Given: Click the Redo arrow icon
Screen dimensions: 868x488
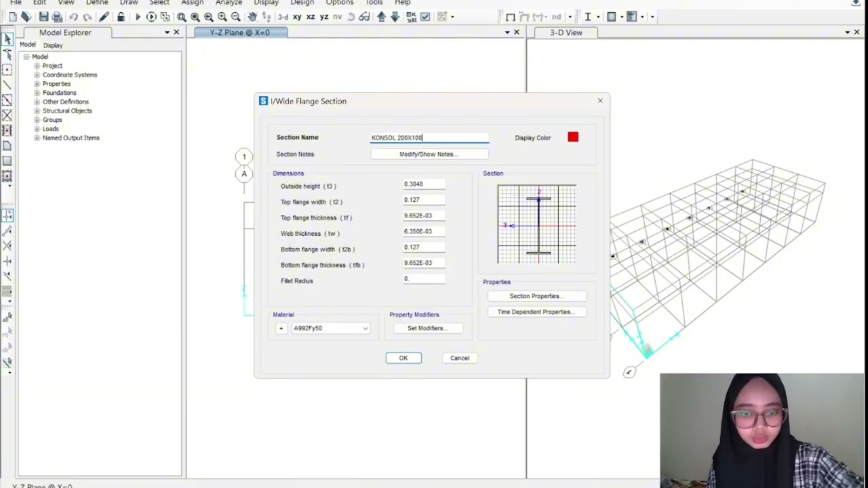Looking at the screenshot, I should 87,17.
